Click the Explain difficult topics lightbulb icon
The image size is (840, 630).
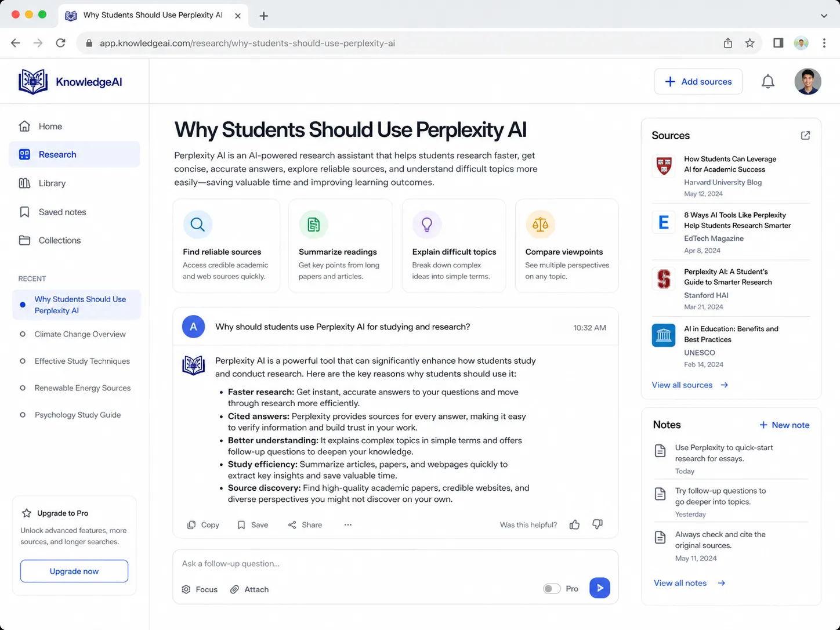tap(427, 225)
